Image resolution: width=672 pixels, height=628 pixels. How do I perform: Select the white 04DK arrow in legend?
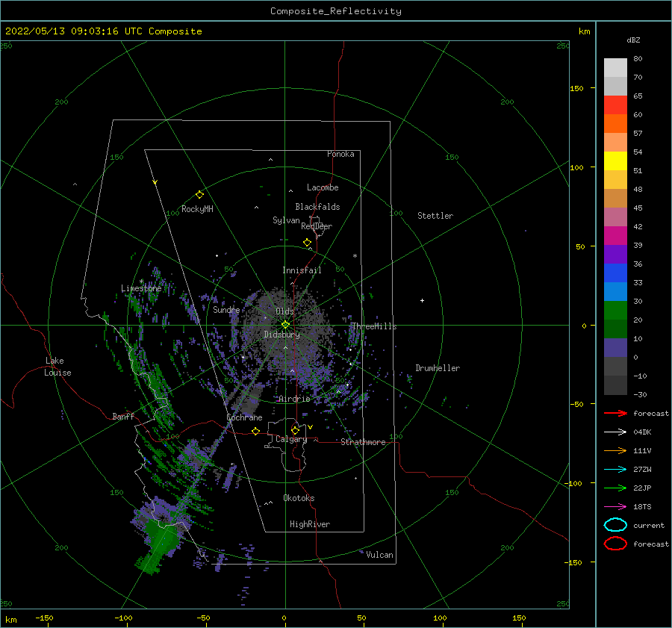coord(615,432)
